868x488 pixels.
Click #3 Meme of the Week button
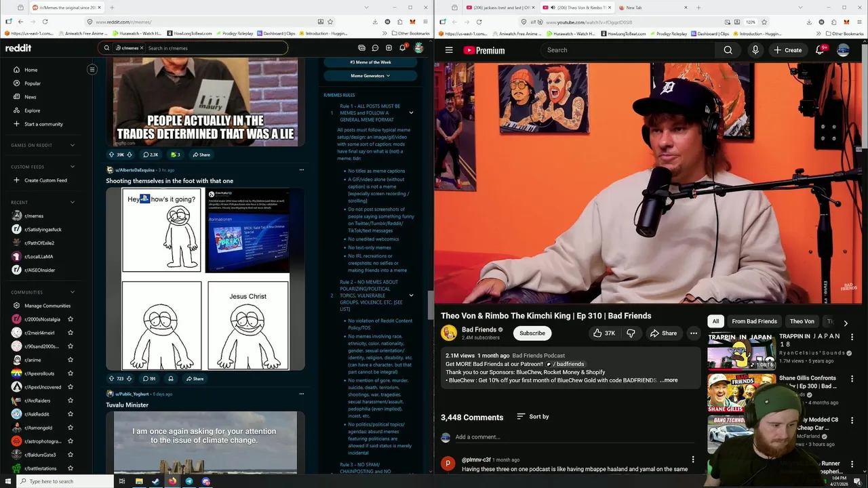point(370,62)
